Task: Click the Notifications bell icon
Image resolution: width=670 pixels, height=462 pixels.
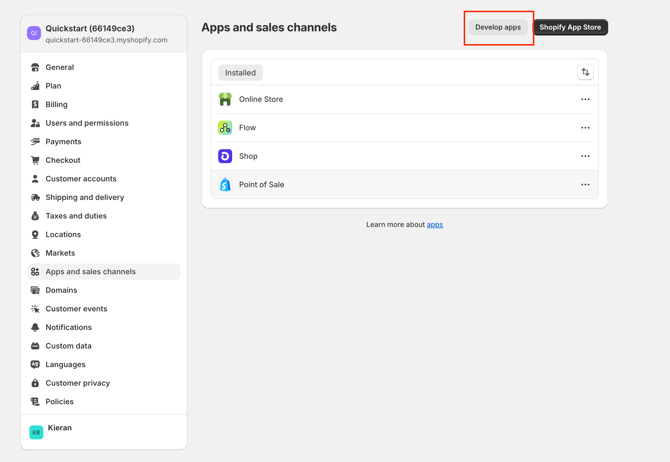Action: tap(35, 327)
